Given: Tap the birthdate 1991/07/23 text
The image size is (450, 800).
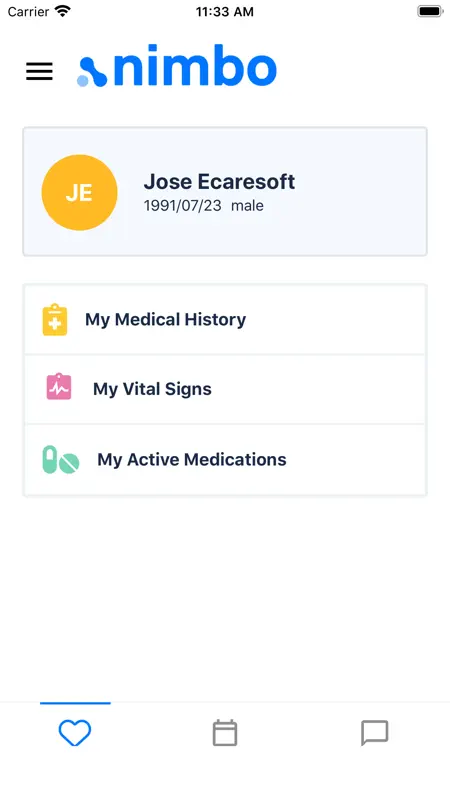Looking at the screenshot, I should click(183, 206).
